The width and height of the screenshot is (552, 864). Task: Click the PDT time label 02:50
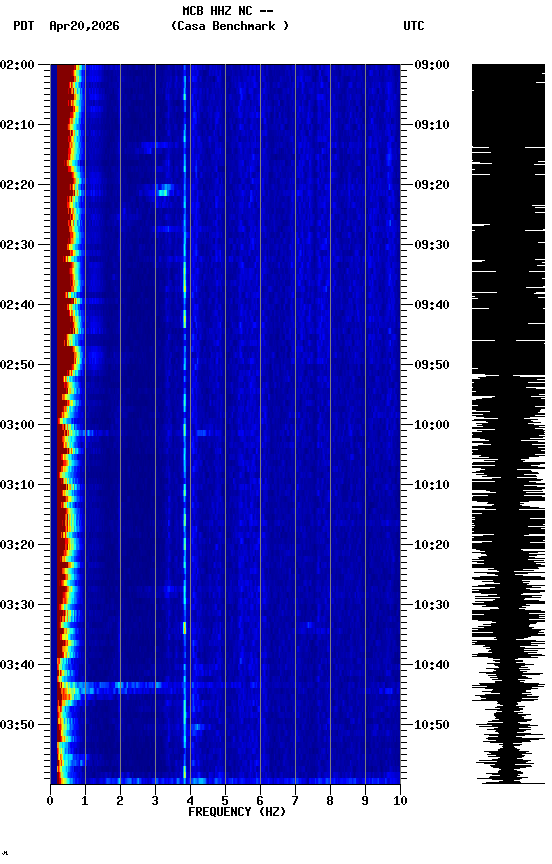pyautogui.click(x=17, y=365)
